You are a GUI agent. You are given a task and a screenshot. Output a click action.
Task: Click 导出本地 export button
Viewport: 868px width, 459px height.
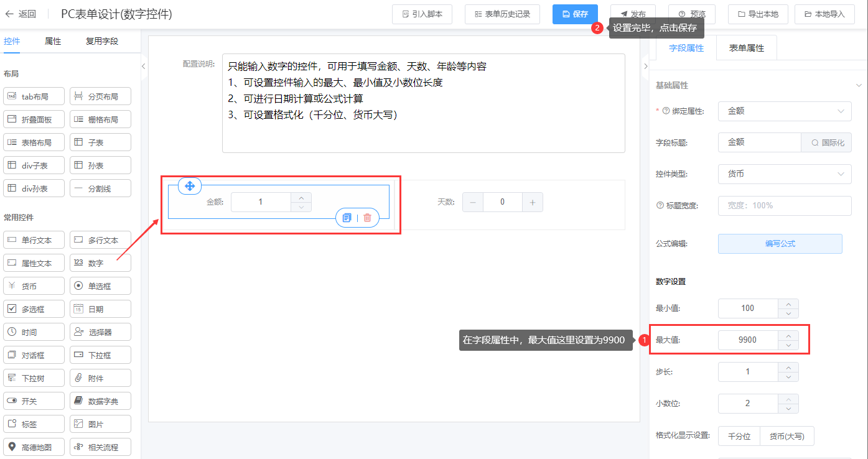coord(757,14)
